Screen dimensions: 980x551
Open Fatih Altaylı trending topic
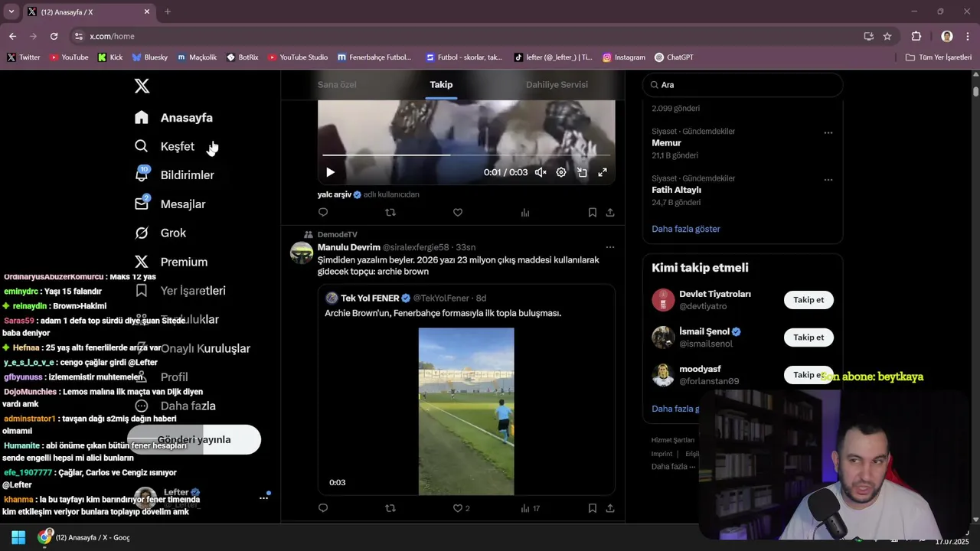pyautogui.click(x=676, y=190)
